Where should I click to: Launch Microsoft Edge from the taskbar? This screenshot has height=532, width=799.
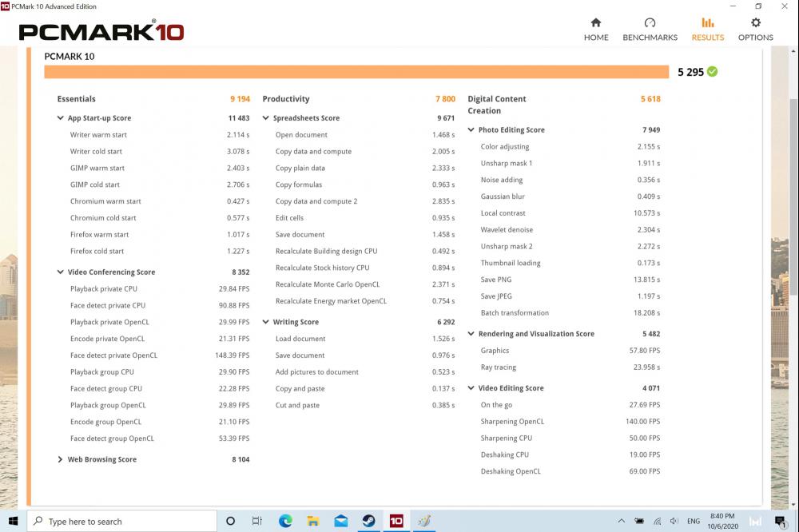click(285, 521)
